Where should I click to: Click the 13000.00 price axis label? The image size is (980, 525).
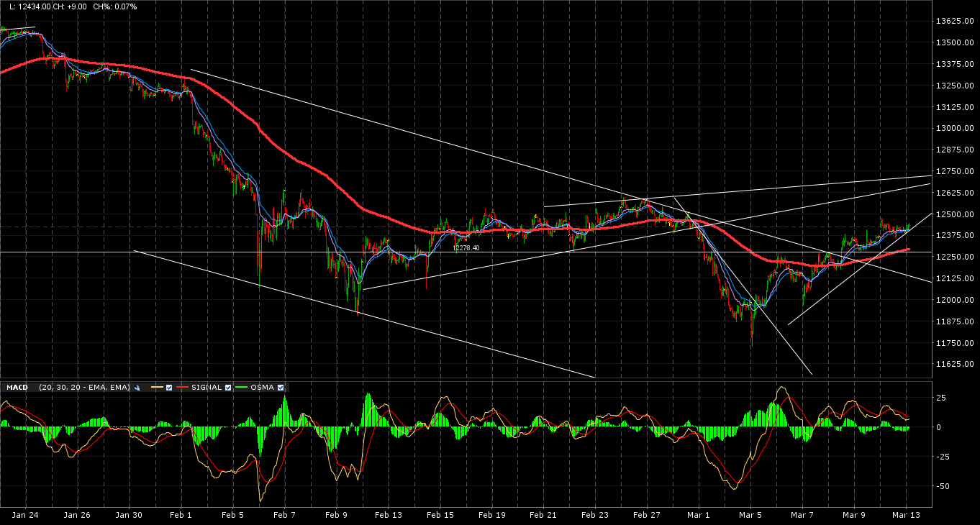[x=955, y=128]
